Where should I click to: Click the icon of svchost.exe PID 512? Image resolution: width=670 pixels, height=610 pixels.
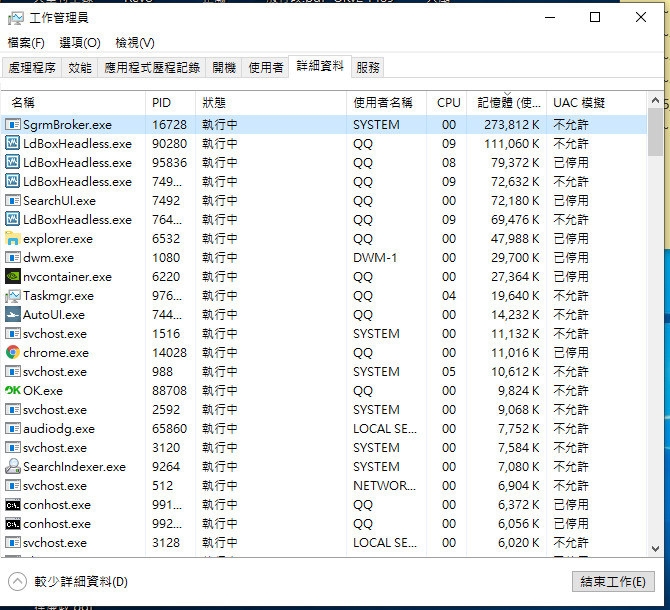[12, 486]
